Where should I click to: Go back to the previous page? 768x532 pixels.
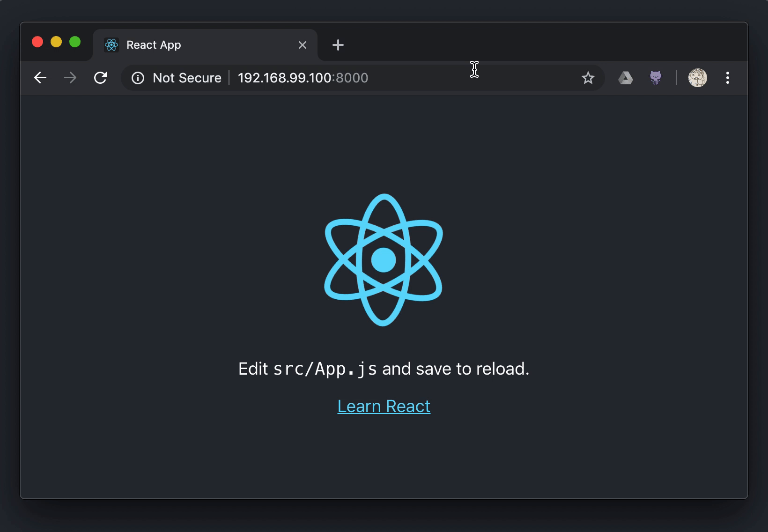40,78
